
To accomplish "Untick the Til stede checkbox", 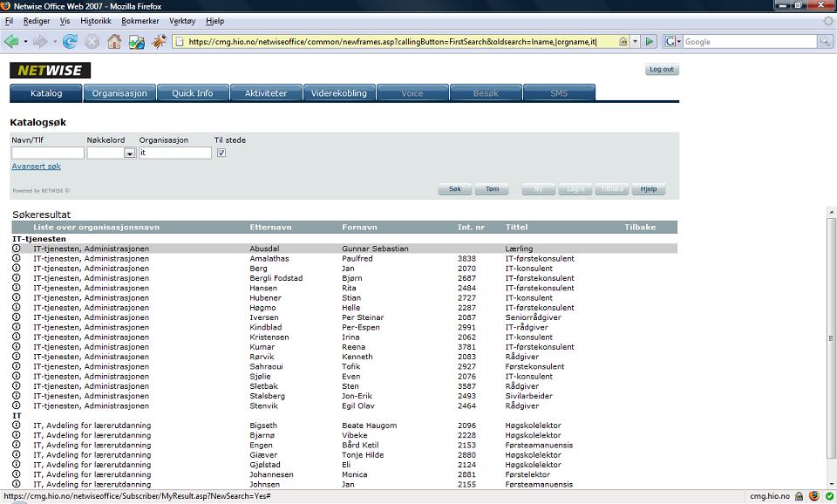I will point(221,153).
